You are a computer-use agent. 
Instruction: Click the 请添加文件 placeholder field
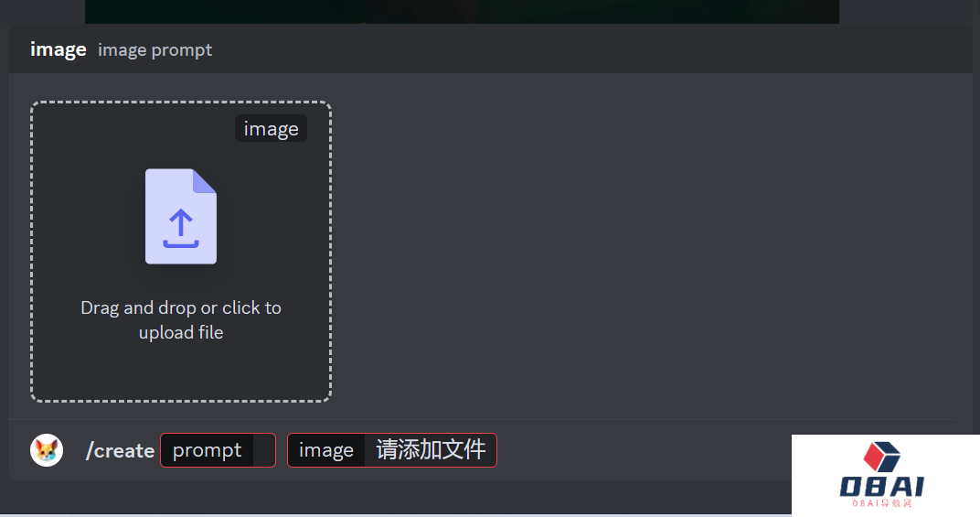pyautogui.click(x=431, y=450)
